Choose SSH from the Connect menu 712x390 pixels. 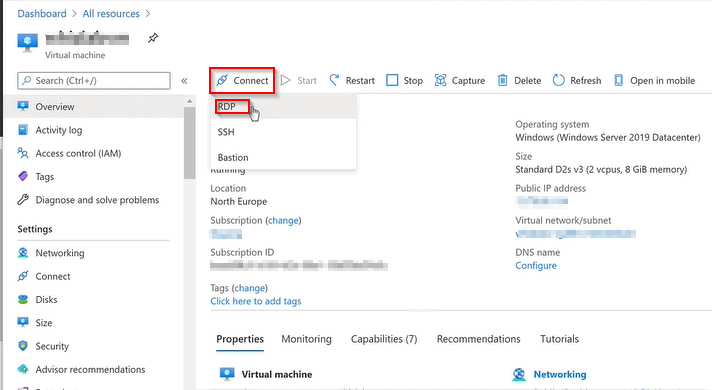[283, 132]
